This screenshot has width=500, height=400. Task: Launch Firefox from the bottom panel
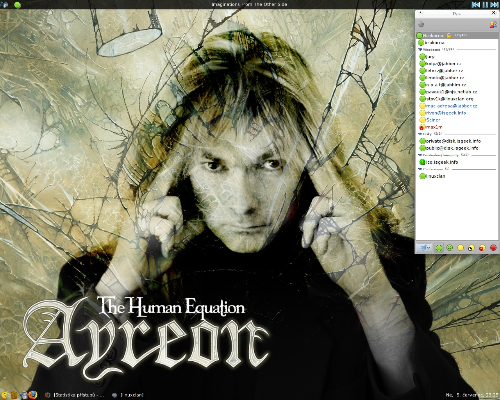[33, 395]
